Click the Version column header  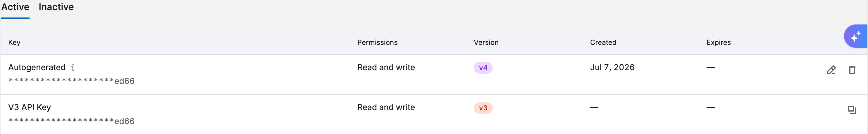click(486, 43)
